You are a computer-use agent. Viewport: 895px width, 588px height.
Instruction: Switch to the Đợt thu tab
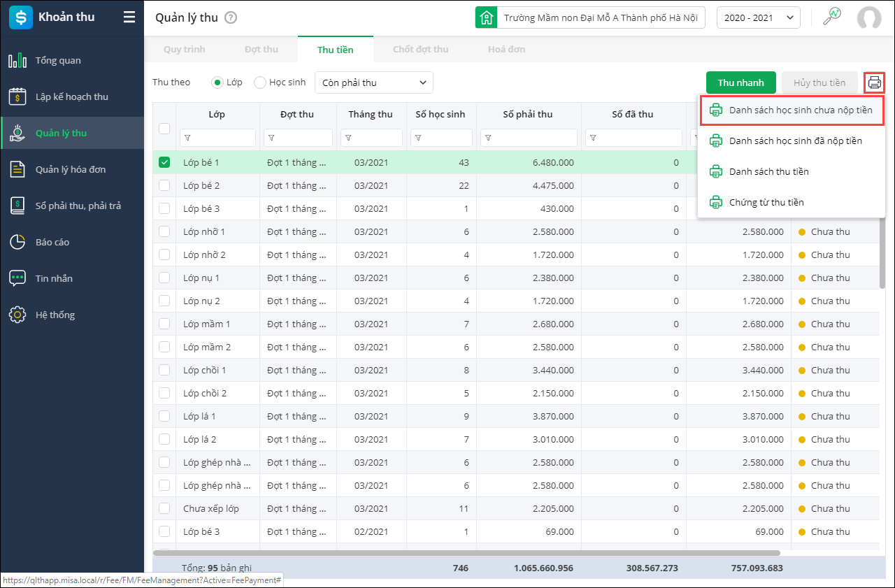pyautogui.click(x=261, y=50)
